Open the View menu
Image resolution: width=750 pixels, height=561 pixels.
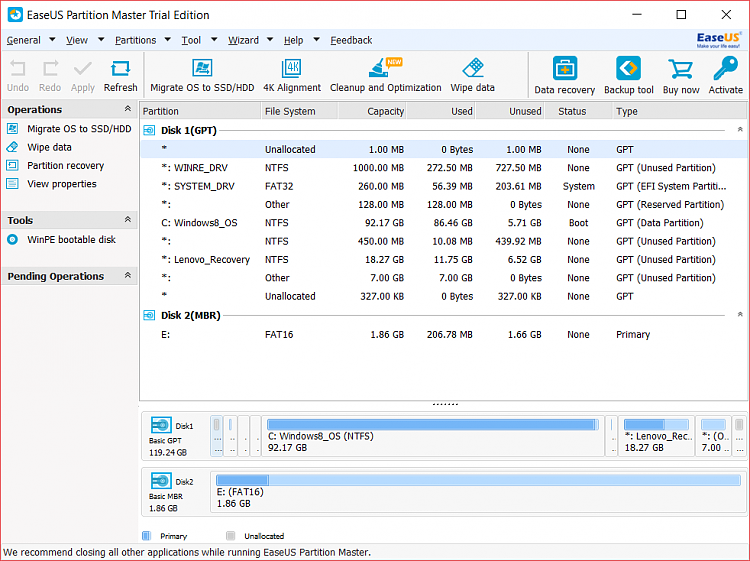[x=77, y=40]
